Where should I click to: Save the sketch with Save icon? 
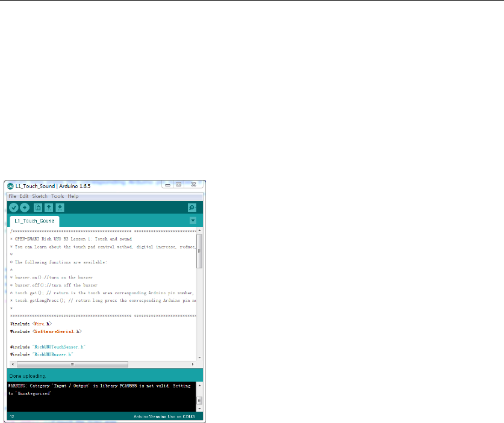point(60,208)
